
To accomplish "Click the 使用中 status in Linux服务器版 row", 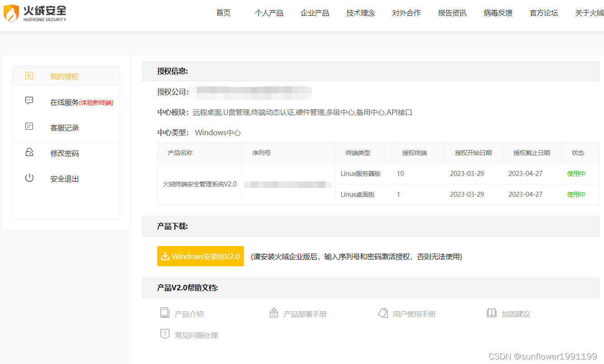I will pyautogui.click(x=576, y=174).
